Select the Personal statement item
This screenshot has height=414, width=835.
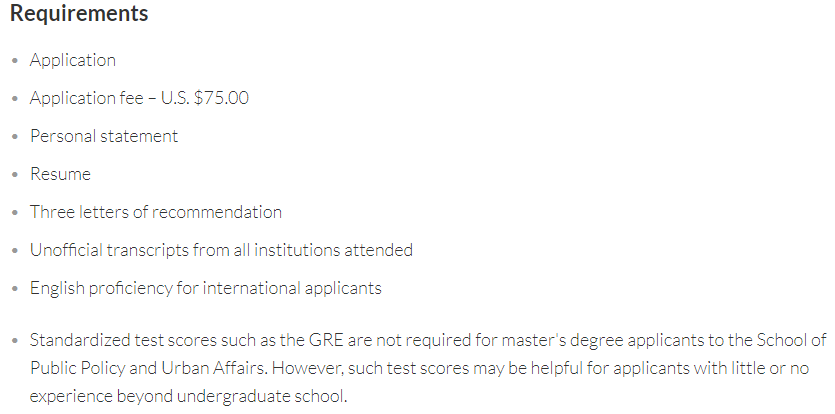[104, 136]
